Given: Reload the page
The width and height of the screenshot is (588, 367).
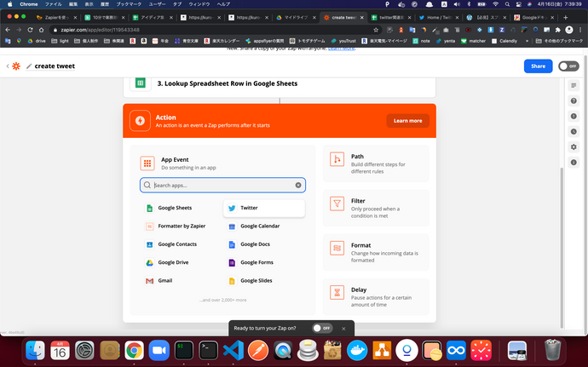Looking at the screenshot, I should pos(30,30).
